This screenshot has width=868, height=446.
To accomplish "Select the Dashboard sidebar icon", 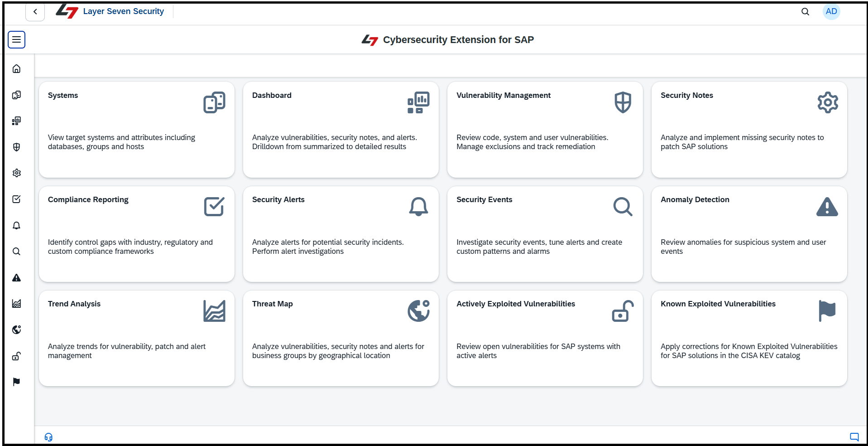I will pyautogui.click(x=16, y=121).
